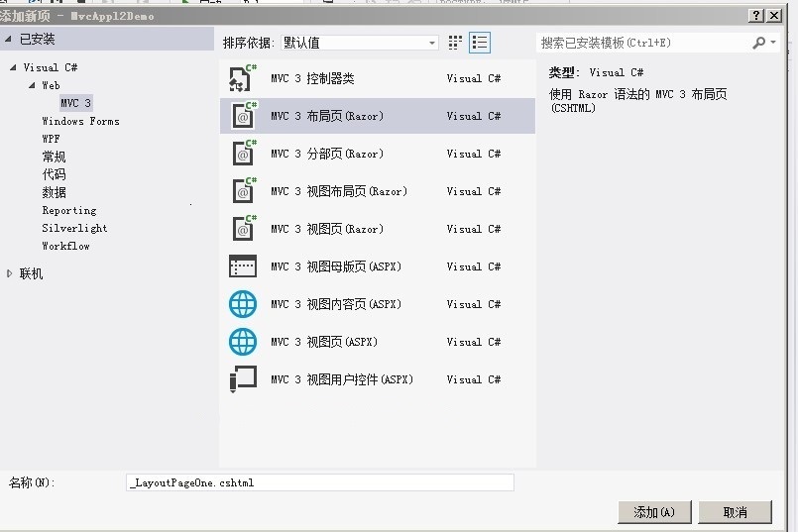Click the 添加(A) button

[654, 512]
